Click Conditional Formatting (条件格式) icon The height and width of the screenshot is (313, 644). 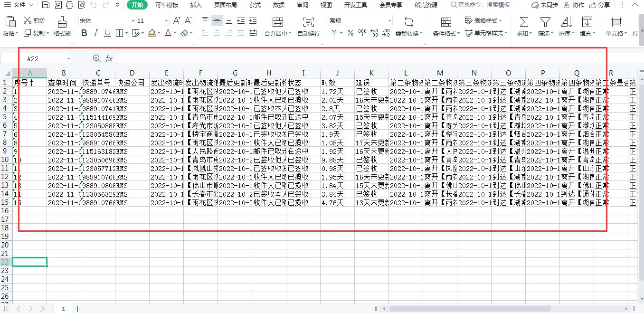tap(446, 22)
